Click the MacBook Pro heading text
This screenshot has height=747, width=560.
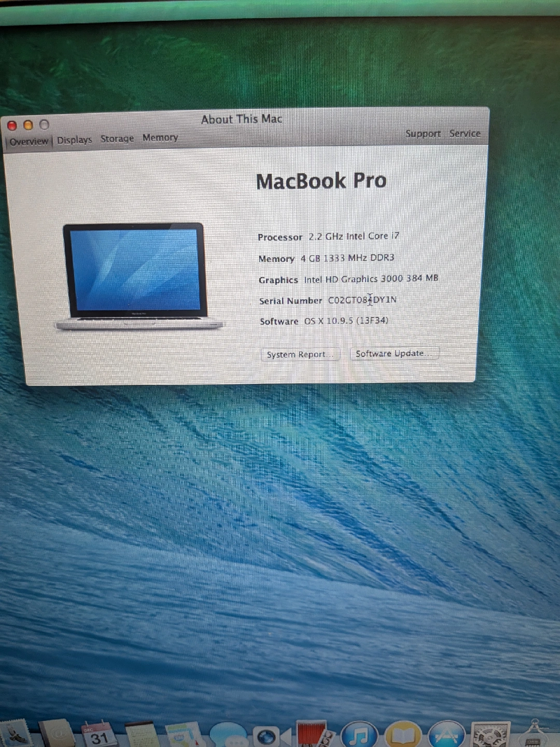(x=321, y=181)
